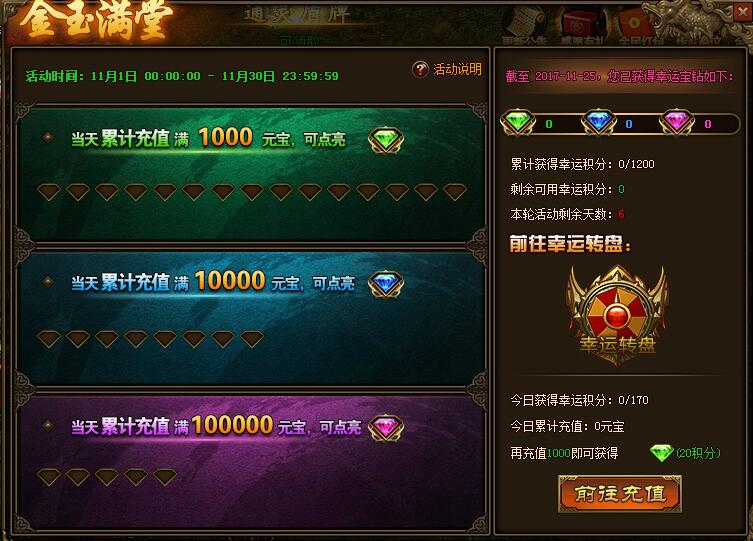Open the 幸运转盘 lucky wheel emblem
Screen dimensions: 753x541
point(617,314)
